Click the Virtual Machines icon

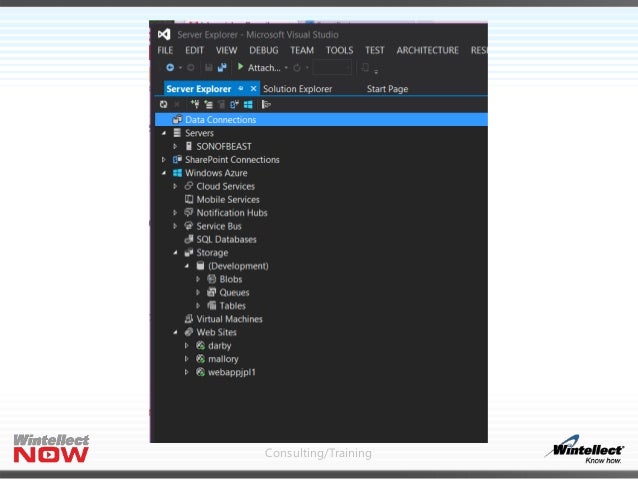click(x=188, y=319)
